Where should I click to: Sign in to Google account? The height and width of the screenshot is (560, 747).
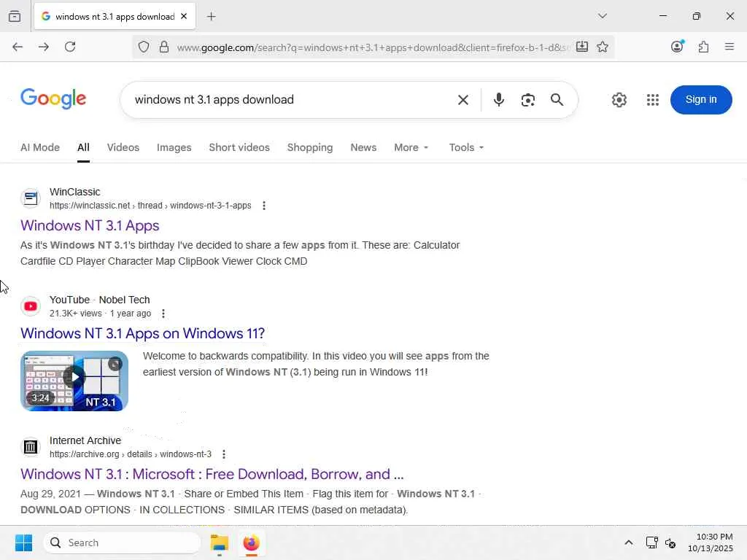coord(700,99)
